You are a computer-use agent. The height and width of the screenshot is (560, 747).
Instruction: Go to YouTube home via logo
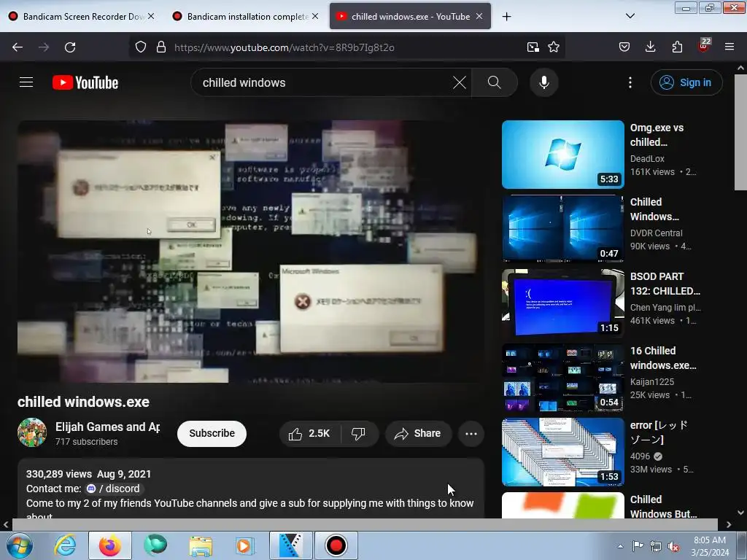tap(85, 82)
